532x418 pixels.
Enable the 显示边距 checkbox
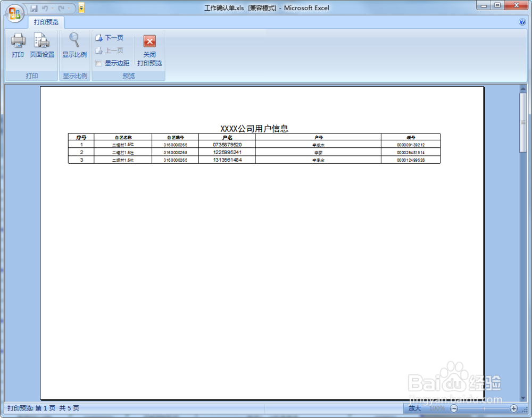coord(99,63)
